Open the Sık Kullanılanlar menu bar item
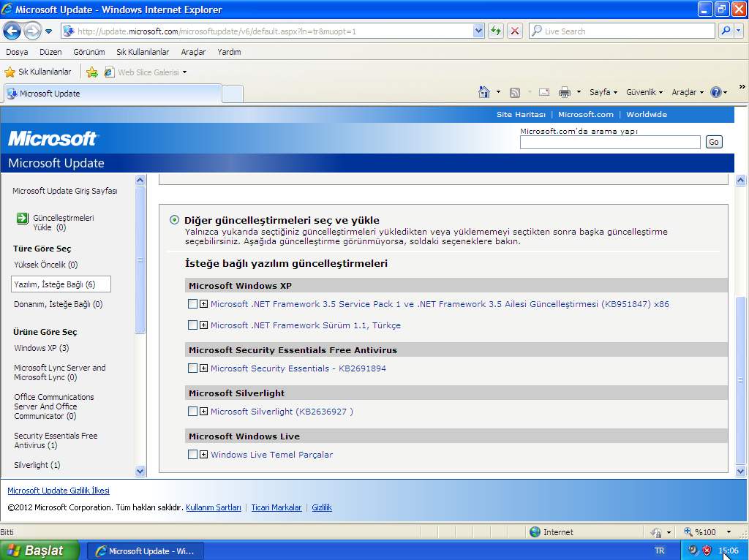The height and width of the screenshot is (560, 749). tap(143, 52)
